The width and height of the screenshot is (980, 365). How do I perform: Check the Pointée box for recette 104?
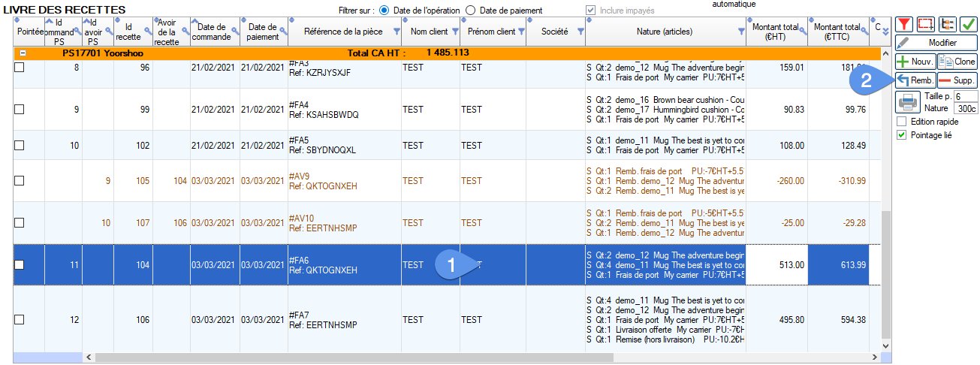[x=20, y=265]
